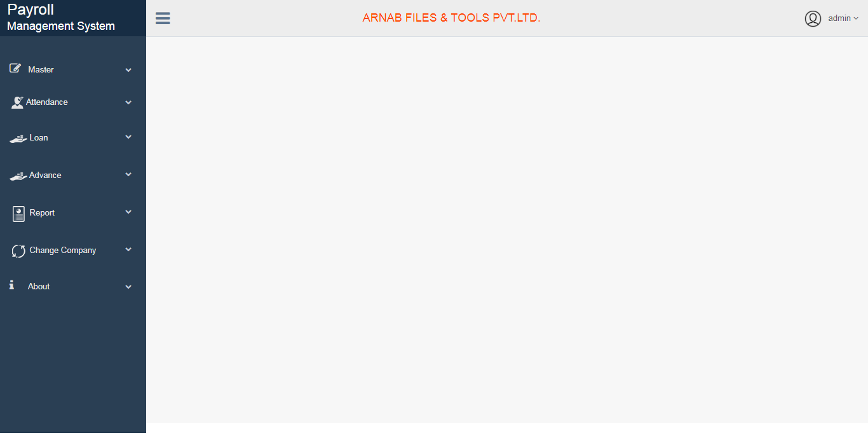Click the Payroll Management System title
This screenshot has width=868, height=433.
[61, 18]
